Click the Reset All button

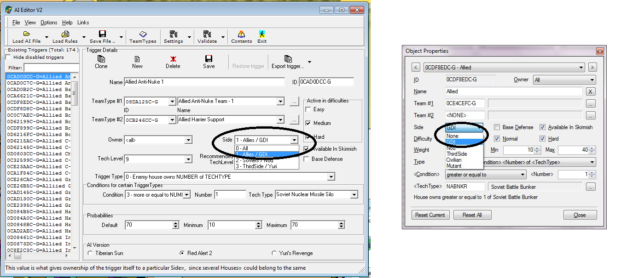(x=472, y=215)
